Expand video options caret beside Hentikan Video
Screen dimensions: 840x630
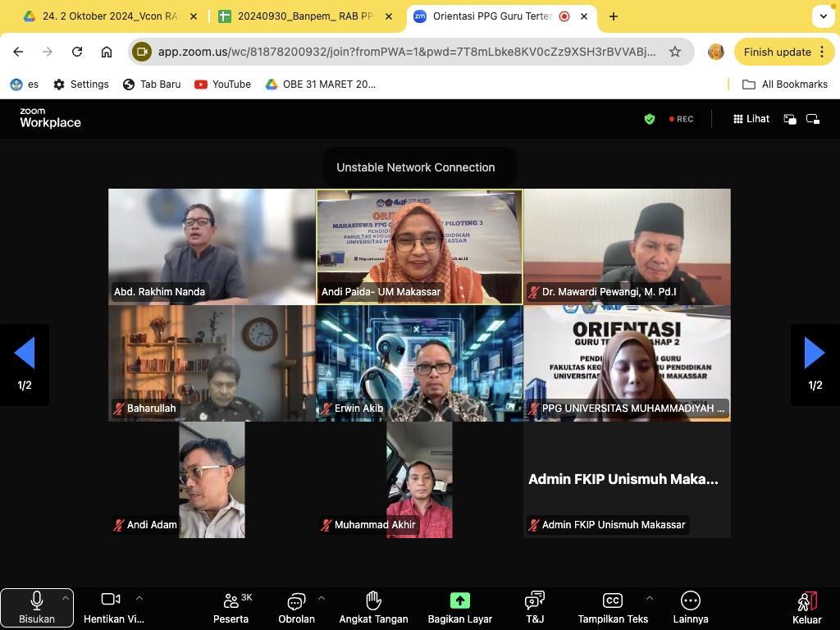[x=139, y=597]
